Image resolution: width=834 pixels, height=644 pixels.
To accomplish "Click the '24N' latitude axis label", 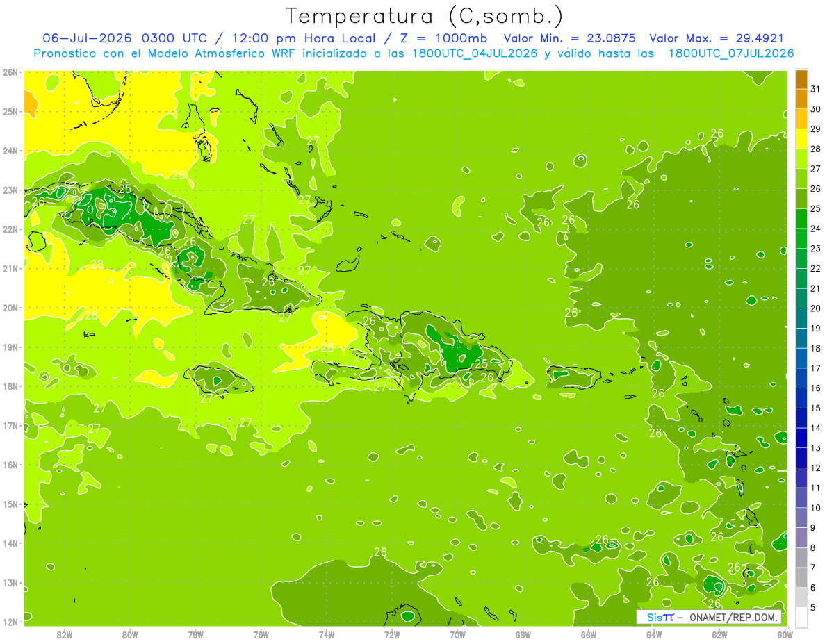I will 10,151.
